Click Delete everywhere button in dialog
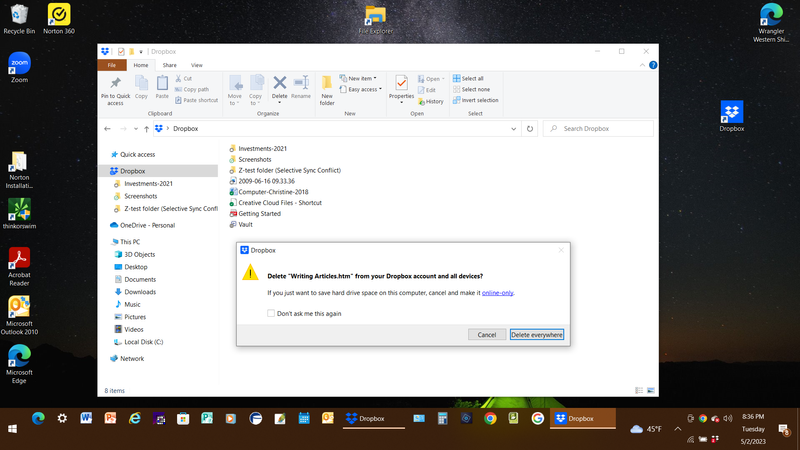 pyautogui.click(x=537, y=335)
